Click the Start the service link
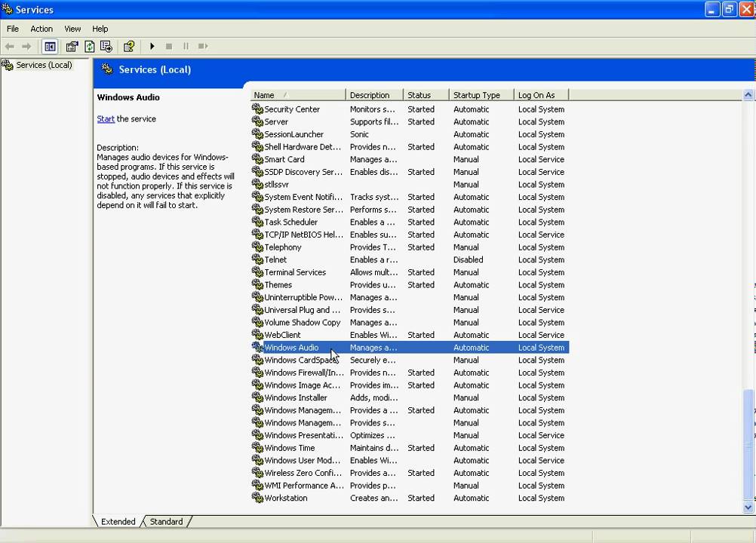 106,119
